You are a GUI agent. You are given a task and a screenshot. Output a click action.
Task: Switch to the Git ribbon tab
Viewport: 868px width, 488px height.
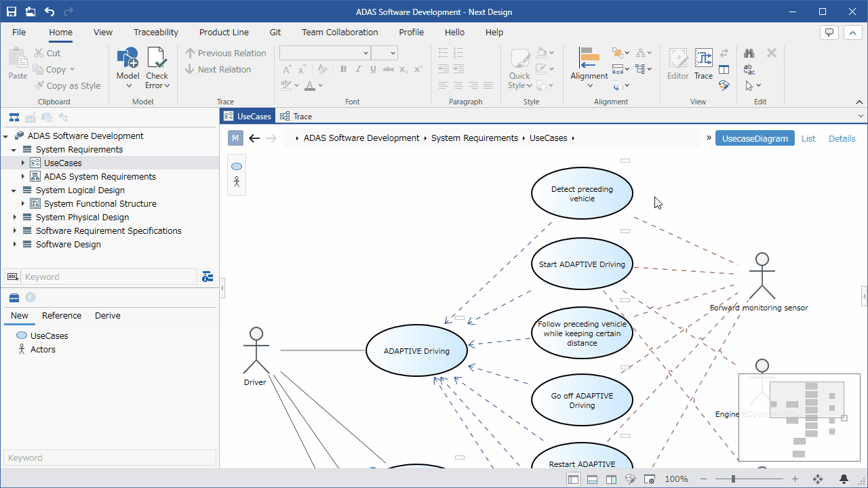(x=275, y=32)
